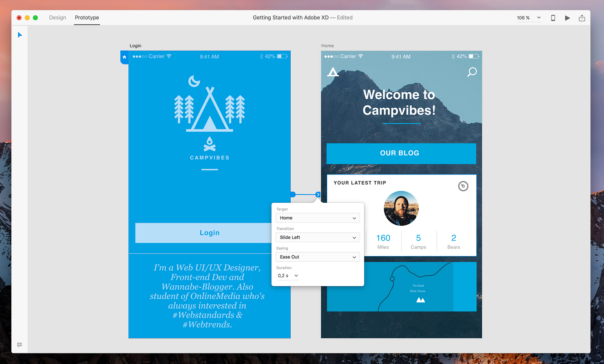Click the battery indicator on Login status bar
This screenshot has height=364, width=604.
[282, 56]
